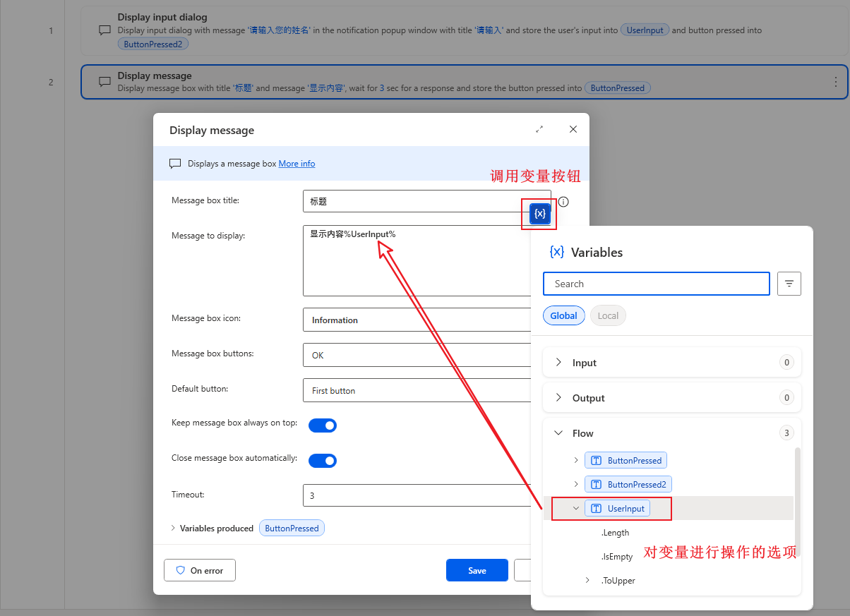This screenshot has height=616, width=850.
Task: Click the text type icon of the UserInput variable
Action: (x=597, y=509)
